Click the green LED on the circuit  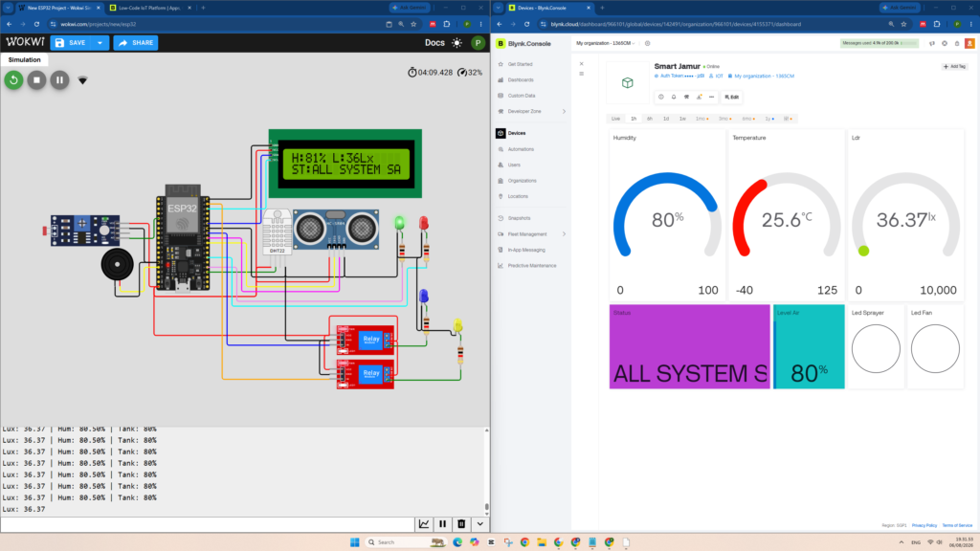(x=399, y=222)
